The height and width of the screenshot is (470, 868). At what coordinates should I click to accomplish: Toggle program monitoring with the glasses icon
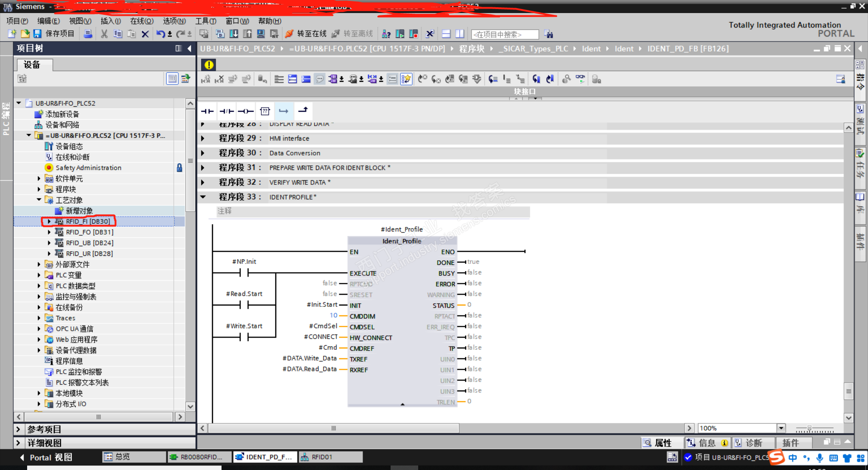[x=580, y=80]
